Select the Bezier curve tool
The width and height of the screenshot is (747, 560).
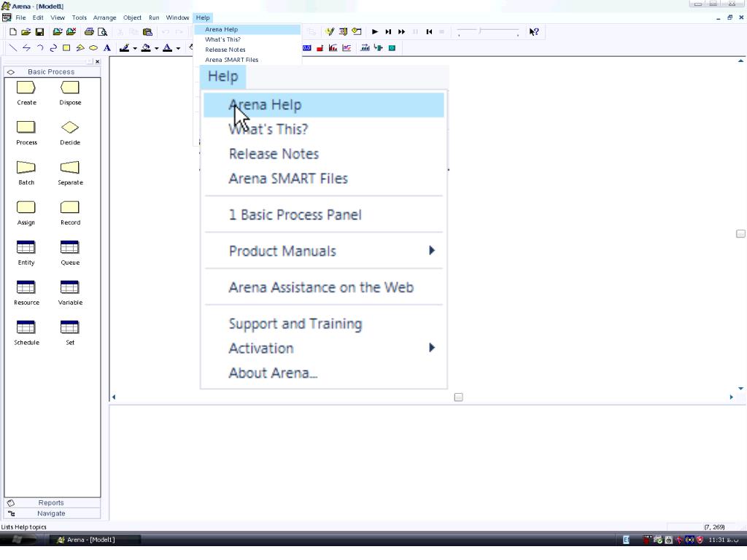click(x=53, y=47)
